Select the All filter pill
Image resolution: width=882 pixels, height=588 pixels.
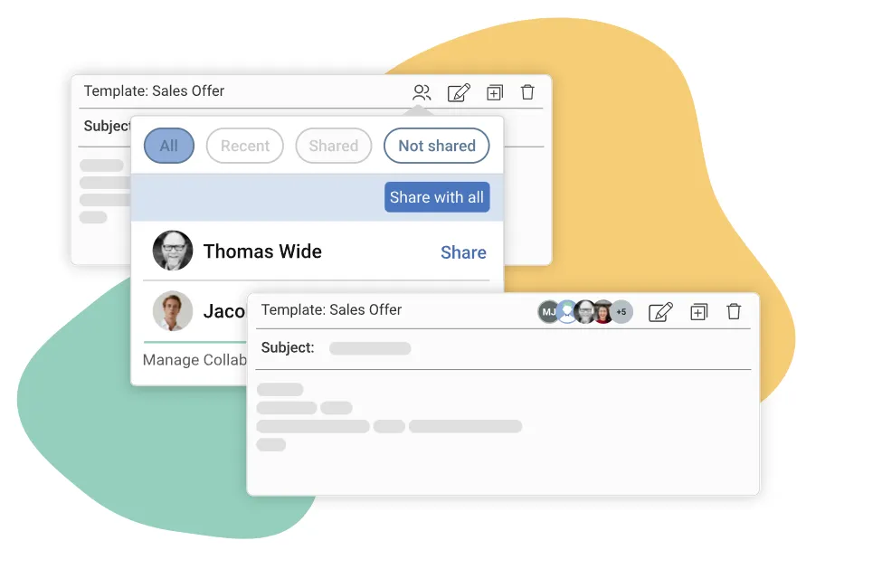[168, 146]
